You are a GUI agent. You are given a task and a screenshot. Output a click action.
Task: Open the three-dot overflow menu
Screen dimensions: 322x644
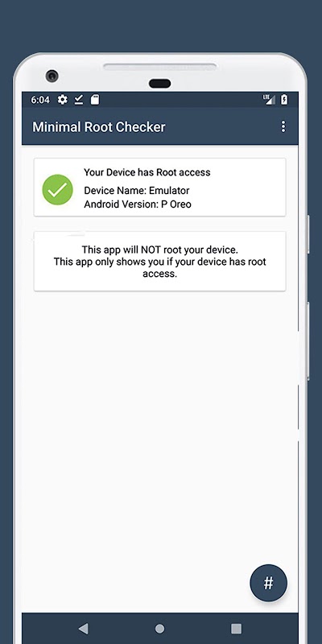coord(283,126)
